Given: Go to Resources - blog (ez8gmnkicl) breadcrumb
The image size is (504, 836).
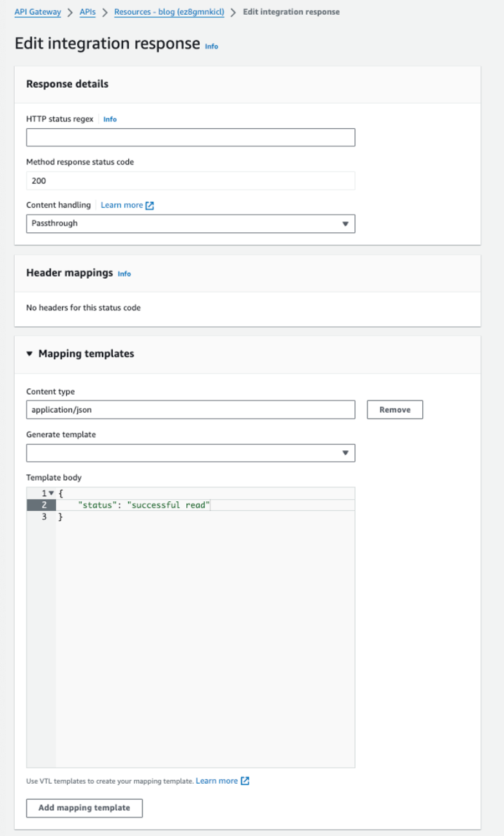Looking at the screenshot, I should 169,11.
